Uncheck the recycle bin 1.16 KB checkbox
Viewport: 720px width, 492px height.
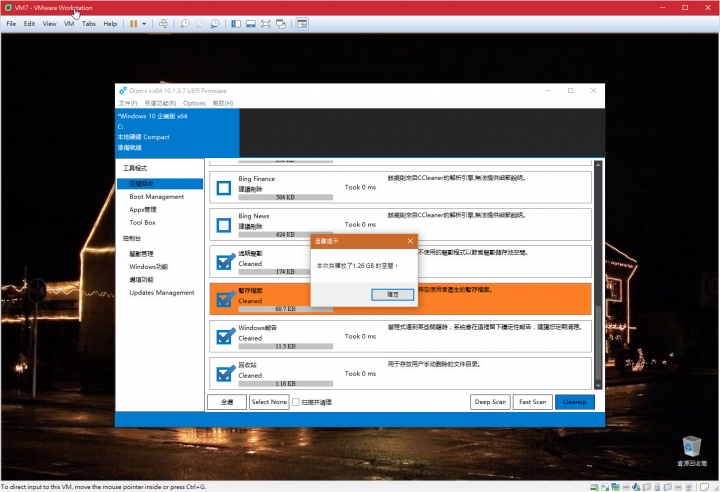pyautogui.click(x=225, y=373)
